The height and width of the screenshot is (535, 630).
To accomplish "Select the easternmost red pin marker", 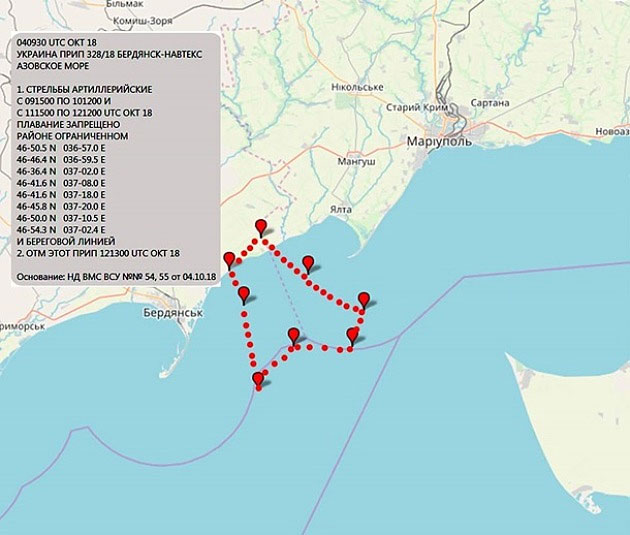I will tap(363, 299).
